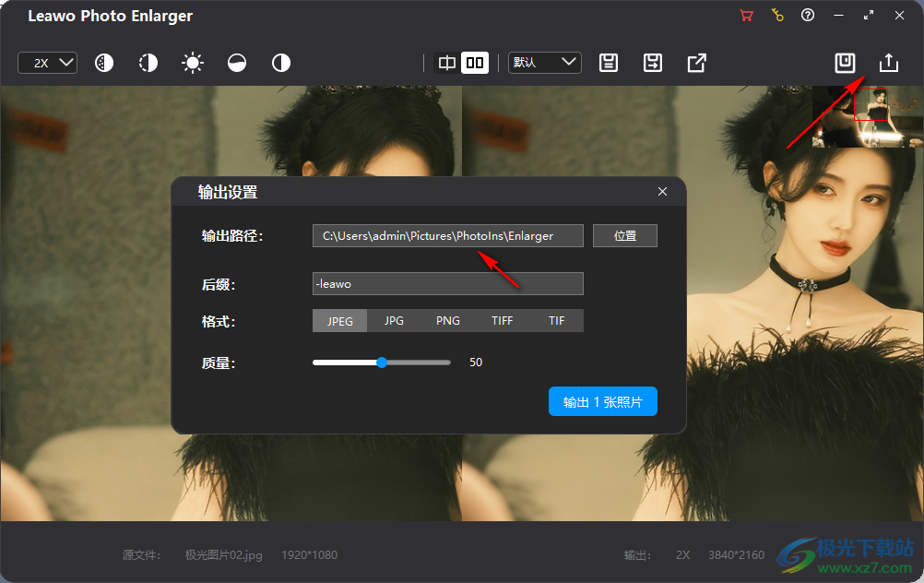Click the first save preset floppy icon
The height and width of the screenshot is (583, 924).
click(609, 63)
